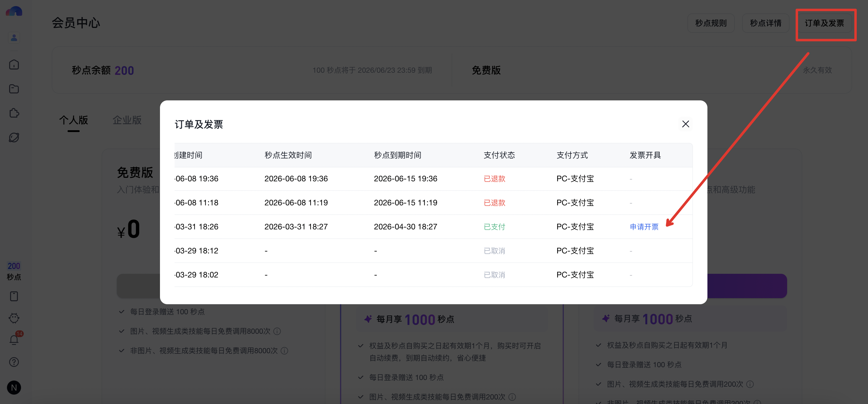Click the 永久有效 label
868x404 pixels.
pos(817,70)
